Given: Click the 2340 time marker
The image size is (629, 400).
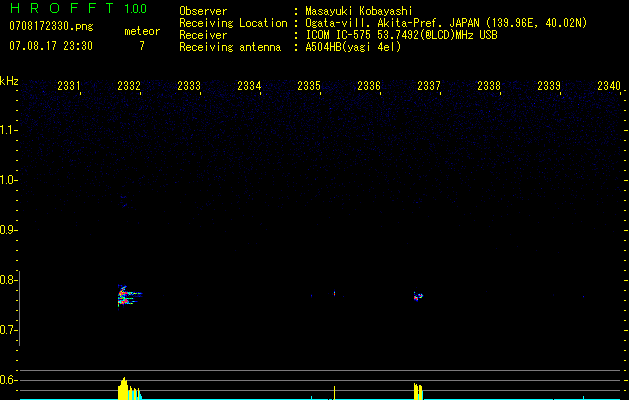Looking at the screenshot, I should tap(609, 85).
